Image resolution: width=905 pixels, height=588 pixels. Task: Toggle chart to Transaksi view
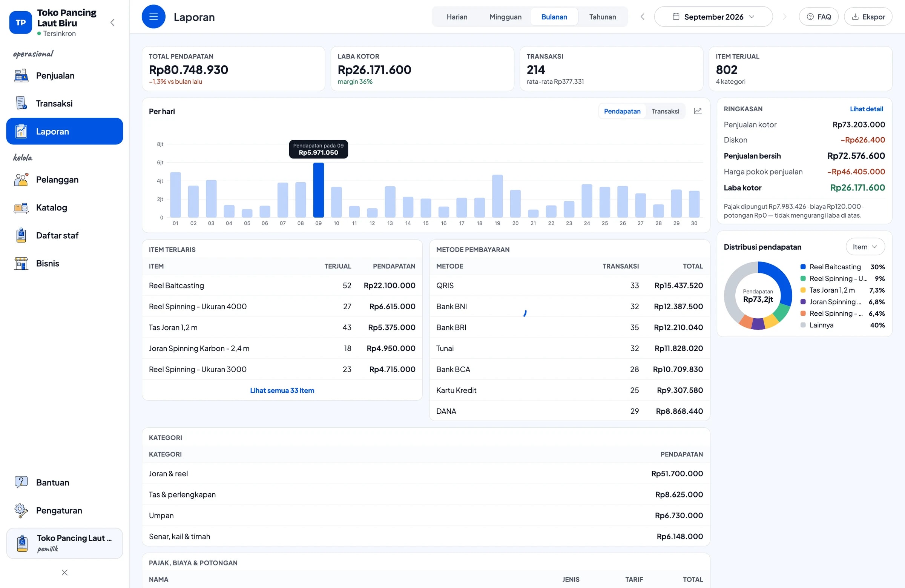pos(665,111)
